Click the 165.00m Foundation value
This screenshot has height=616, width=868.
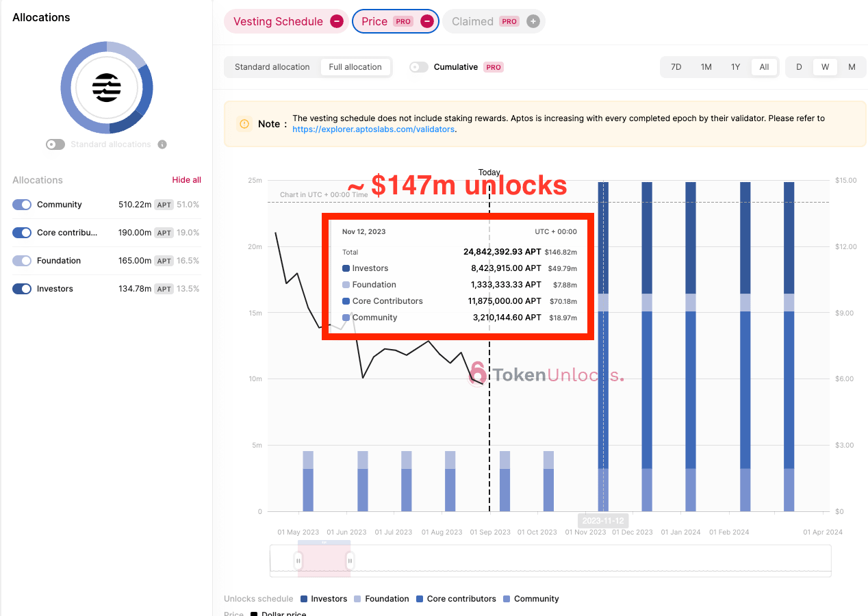[135, 261]
